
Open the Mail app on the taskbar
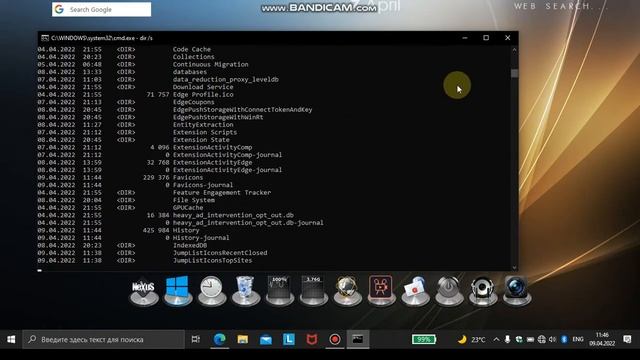[x=266, y=339]
